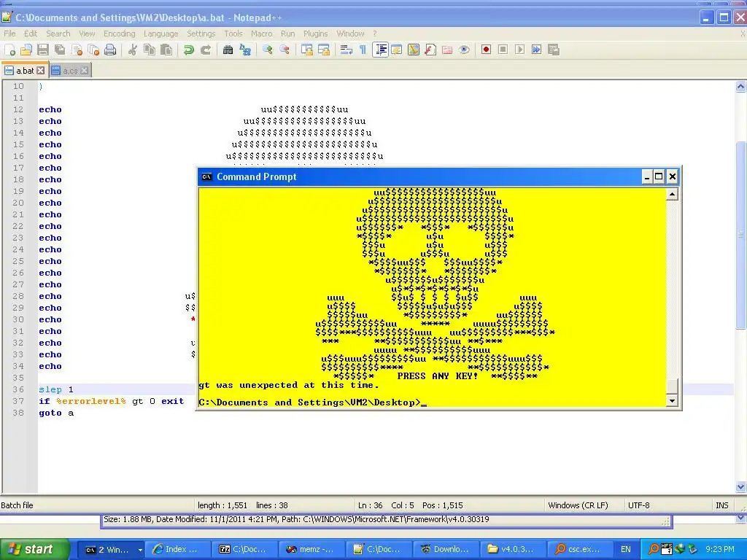The height and width of the screenshot is (560, 747).
Task: Expand the grouped '2 Win...' taskbar dropdown
Action: 140,550
